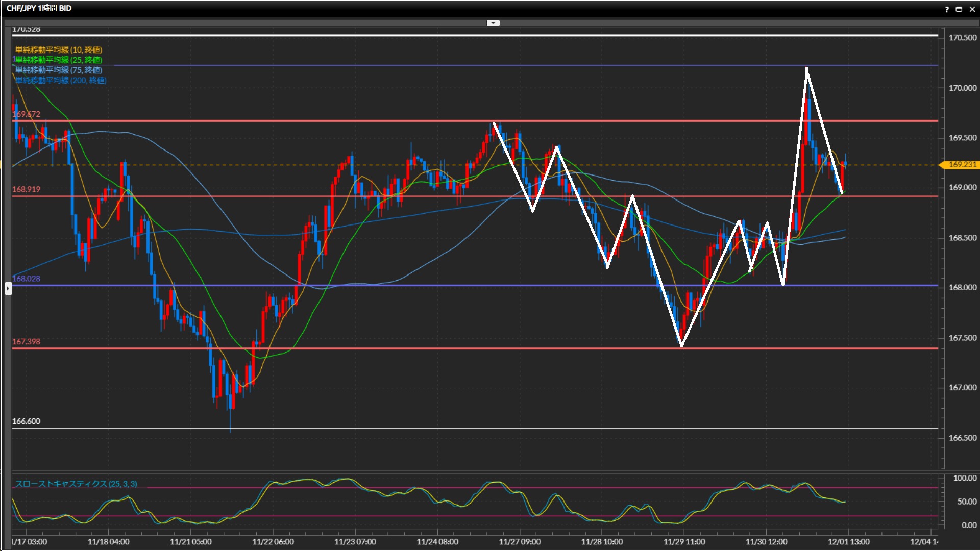The width and height of the screenshot is (980, 551).
Task: Click the help question mark icon
Action: coord(947,9)
